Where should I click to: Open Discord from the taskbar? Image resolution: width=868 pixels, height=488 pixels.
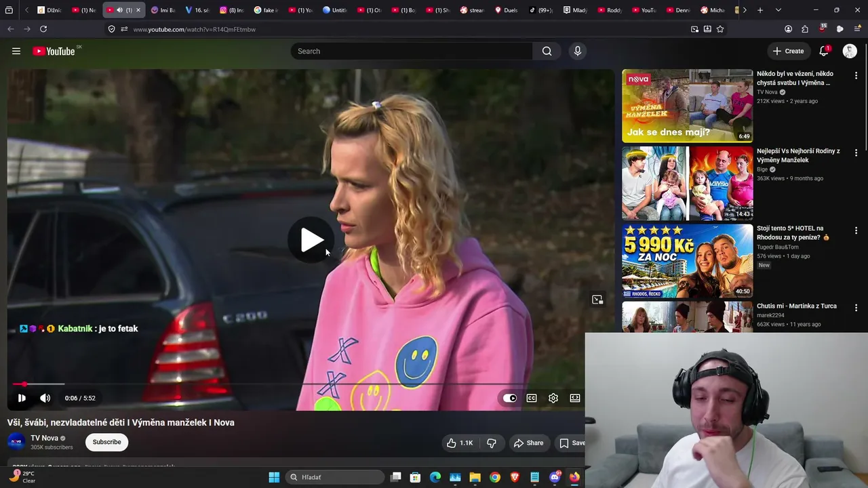tap(555, 477)
